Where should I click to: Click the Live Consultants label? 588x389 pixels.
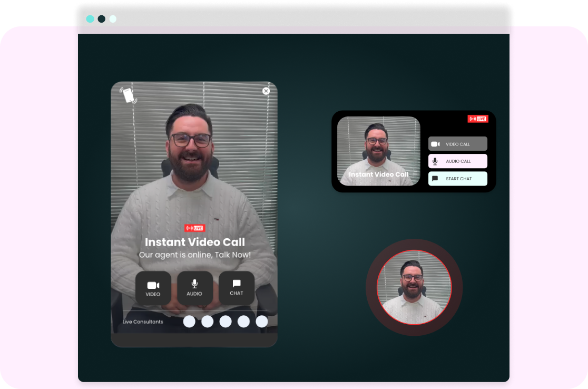pyautogui.click(x=143, y=322)
